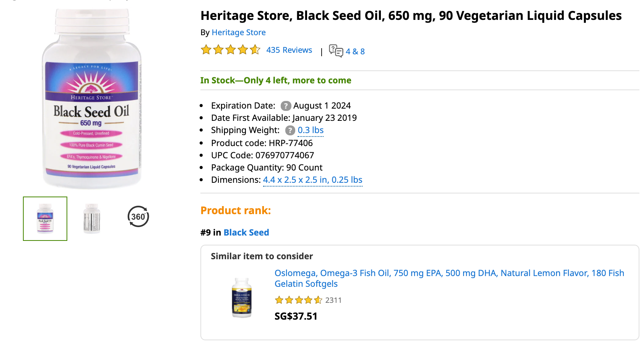Click the 0.3 lbs shipping weight link
The width and height of the screenshot is (644, 364).
coord(311,130)
